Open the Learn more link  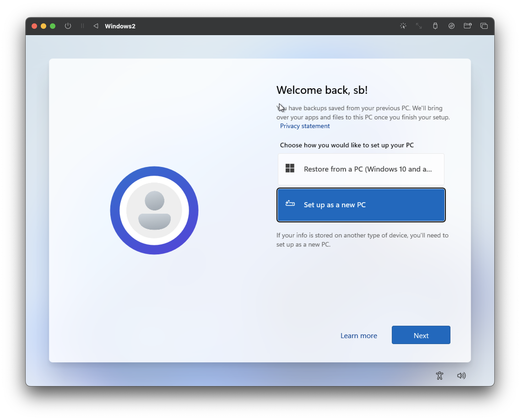pyautogui.click(x=358, y=336)
